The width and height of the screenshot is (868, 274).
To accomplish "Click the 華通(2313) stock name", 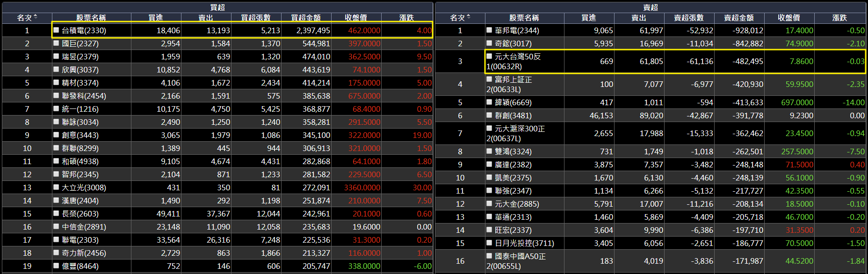I will [x=513, y=217].
